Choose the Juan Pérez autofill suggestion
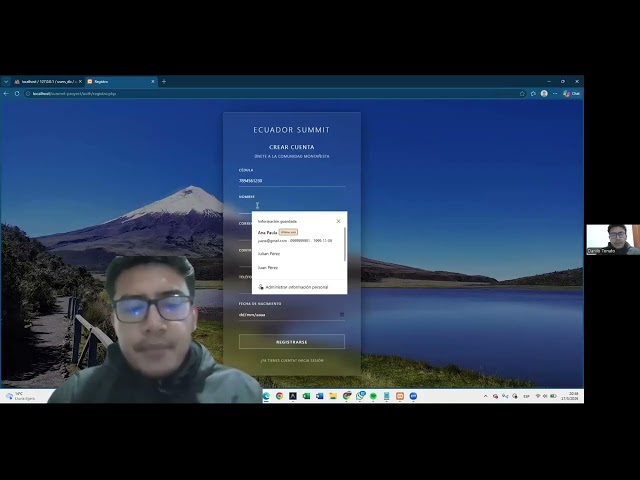Viewport: 640px width, 480px height. [298, 267]
